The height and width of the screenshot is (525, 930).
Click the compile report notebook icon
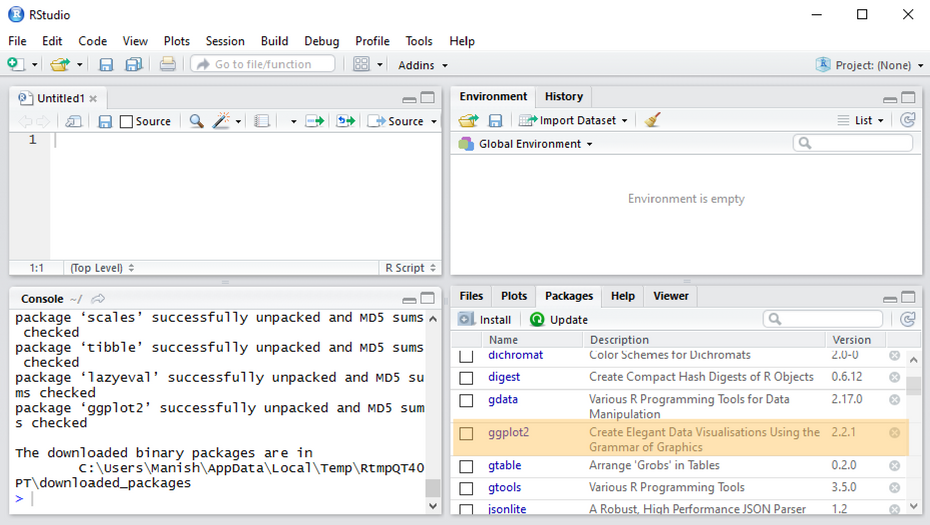(x=262, y=121)
